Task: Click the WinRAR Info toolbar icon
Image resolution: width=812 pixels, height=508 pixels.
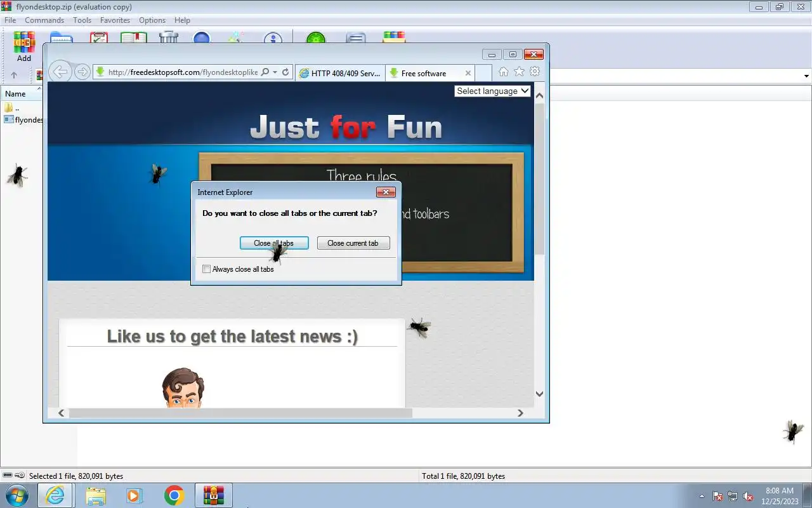Action: (x=273, y=38)
